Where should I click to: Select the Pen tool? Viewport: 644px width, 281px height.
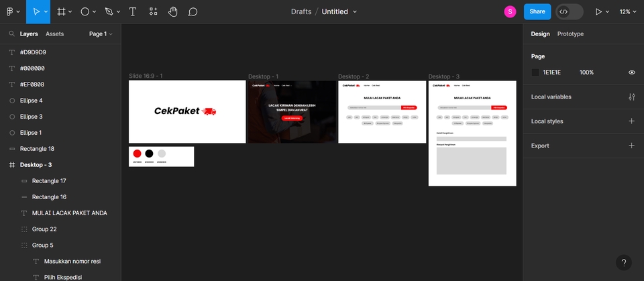[109, 11]
